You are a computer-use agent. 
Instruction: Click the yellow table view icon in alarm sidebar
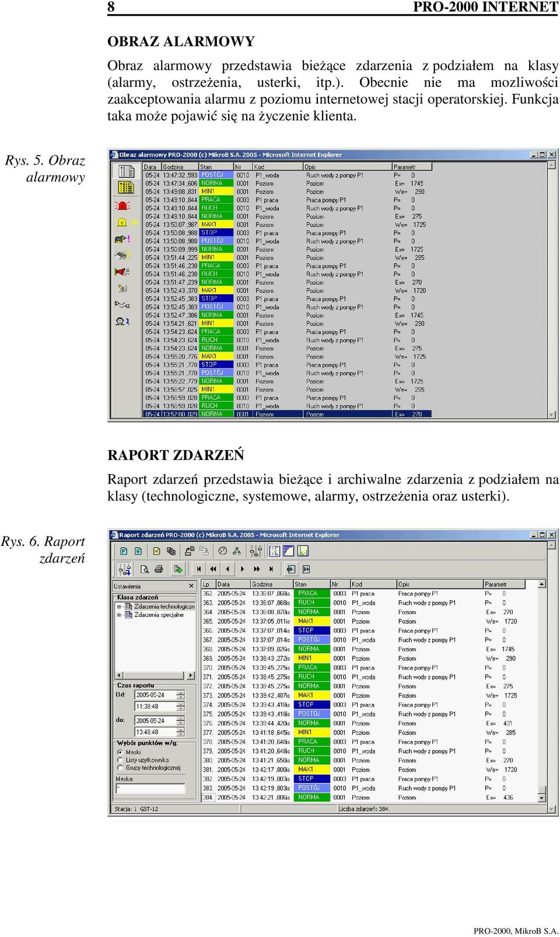126,187
